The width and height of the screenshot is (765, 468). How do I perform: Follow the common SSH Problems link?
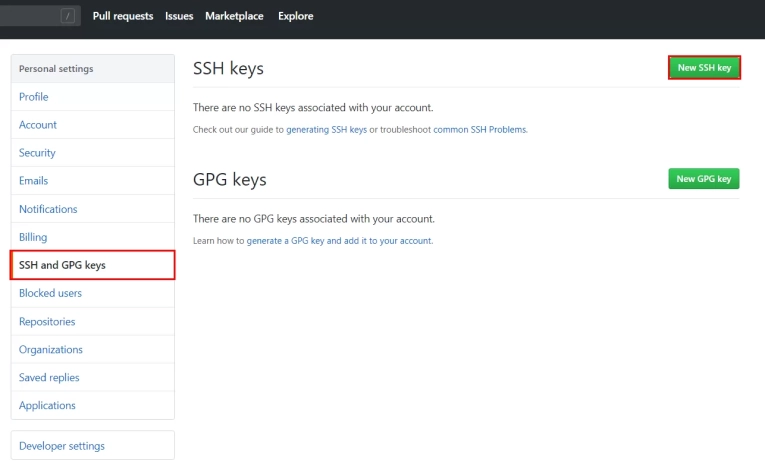pyautogui.click(x=479, y=130)
